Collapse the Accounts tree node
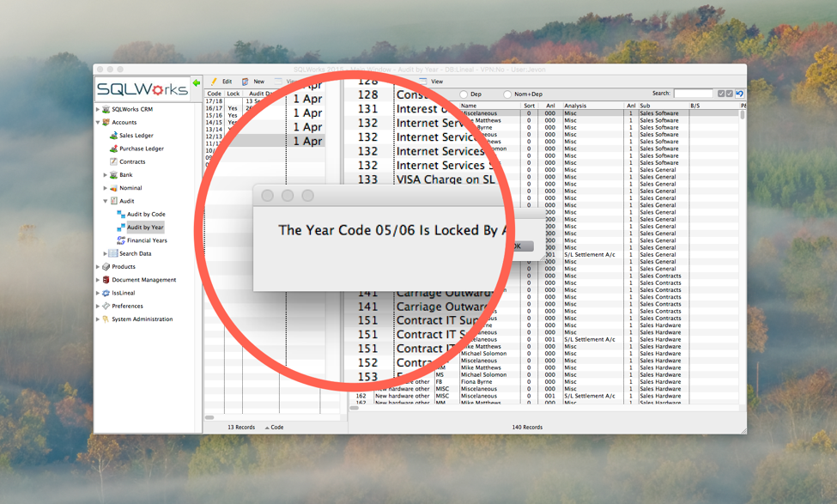 click(98, 123)
